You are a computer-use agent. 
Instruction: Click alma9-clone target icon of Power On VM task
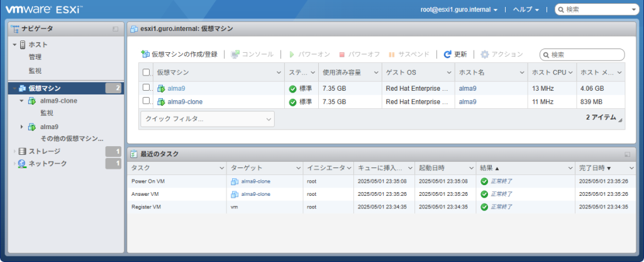point(235,181)
